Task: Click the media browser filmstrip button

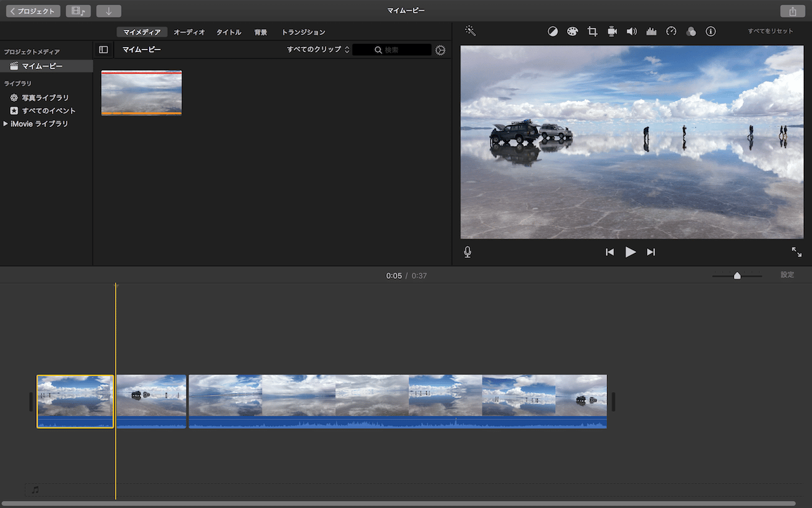Action: pos(78,11)
